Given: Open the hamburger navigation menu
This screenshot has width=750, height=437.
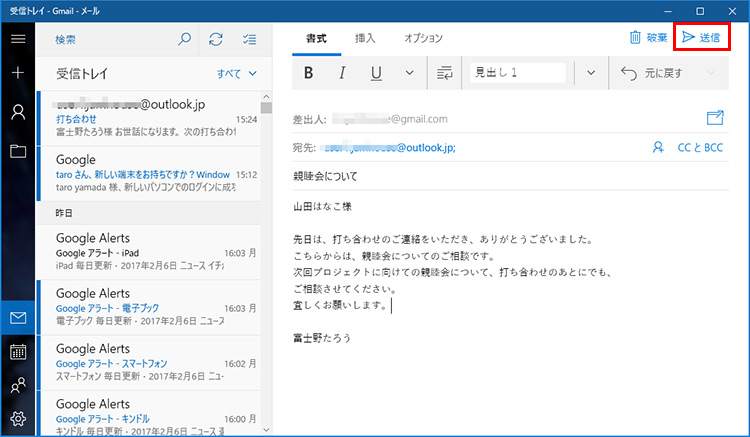Looking at the screenshot, I should point(17,39).
